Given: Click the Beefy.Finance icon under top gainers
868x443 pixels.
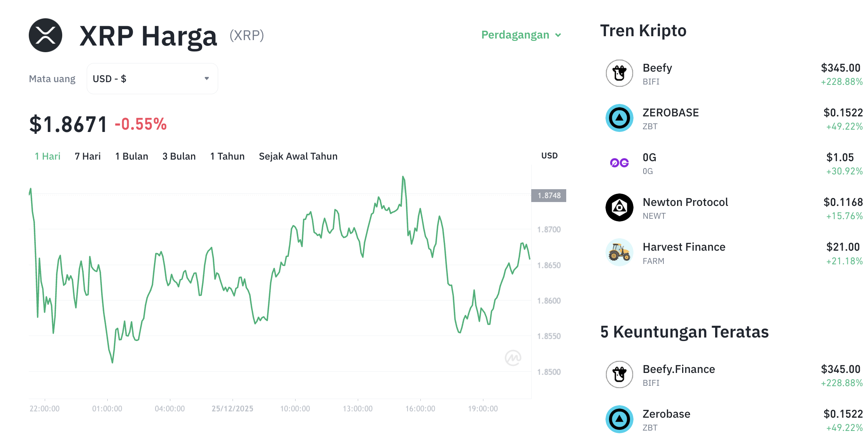Looking at the screenshot, I should 619,374.
